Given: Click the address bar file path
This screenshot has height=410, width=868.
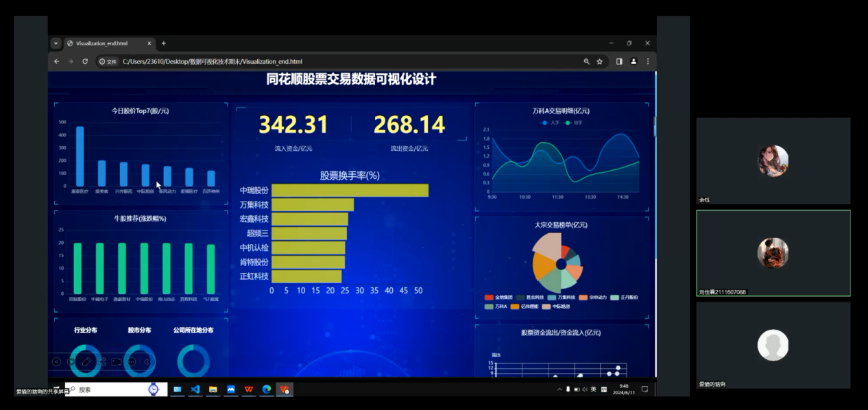Looking at the screenshot, I should 213,61.
